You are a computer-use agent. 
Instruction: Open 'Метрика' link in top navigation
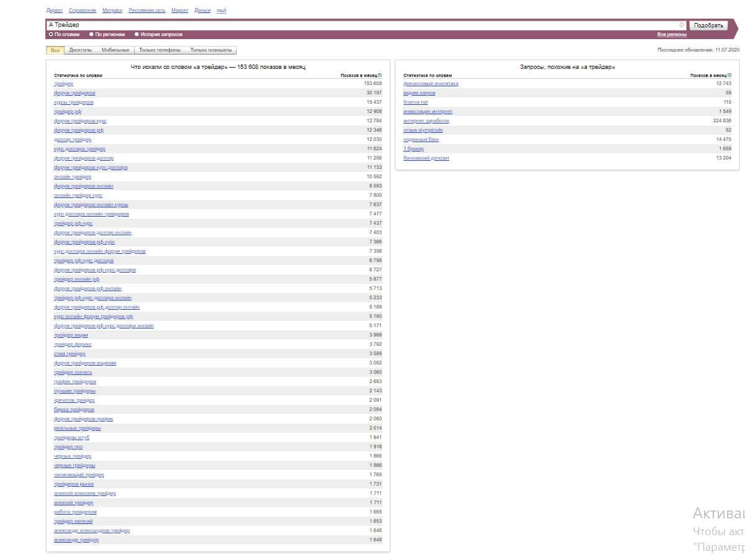[x=112, y=11]
